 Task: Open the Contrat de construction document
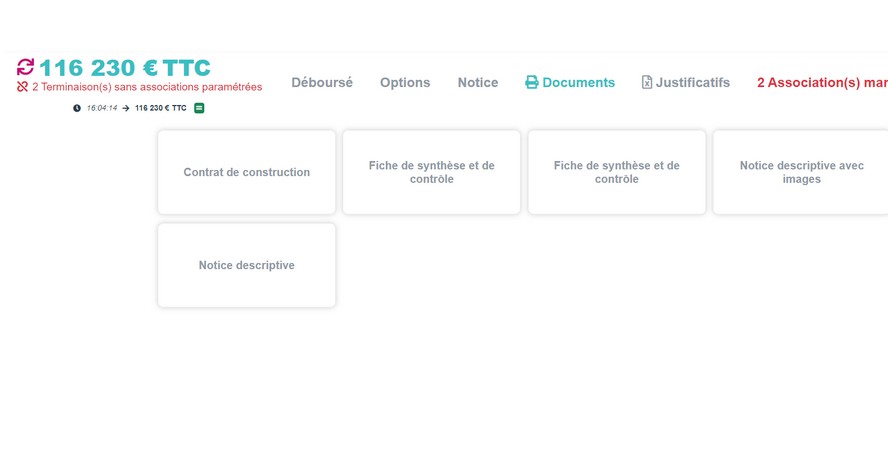tap(247, 172)
